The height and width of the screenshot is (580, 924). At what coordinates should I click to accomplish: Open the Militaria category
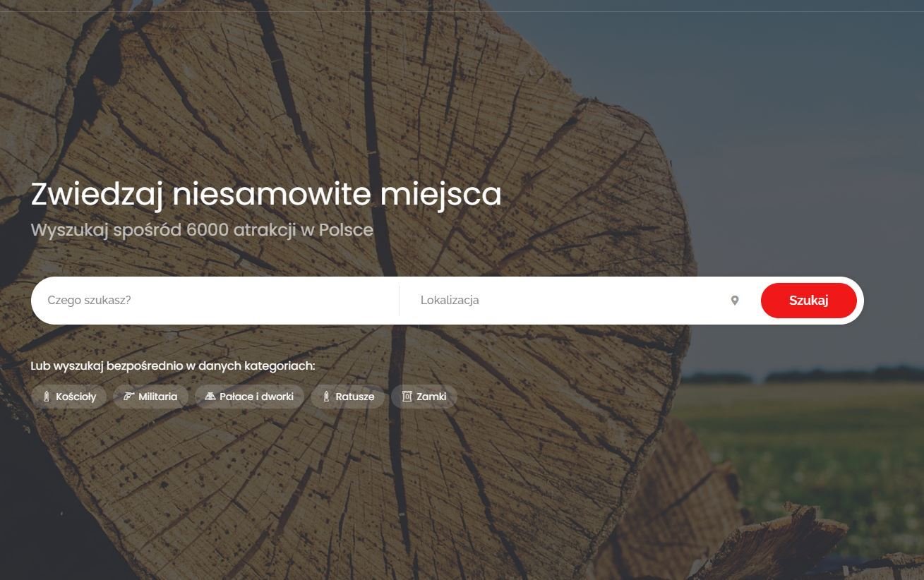click(x=157, y=397)
